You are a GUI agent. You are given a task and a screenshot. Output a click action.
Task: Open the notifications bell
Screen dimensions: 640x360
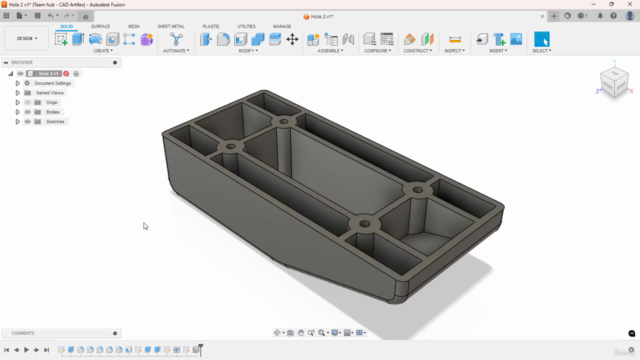(x=600, y=16)
